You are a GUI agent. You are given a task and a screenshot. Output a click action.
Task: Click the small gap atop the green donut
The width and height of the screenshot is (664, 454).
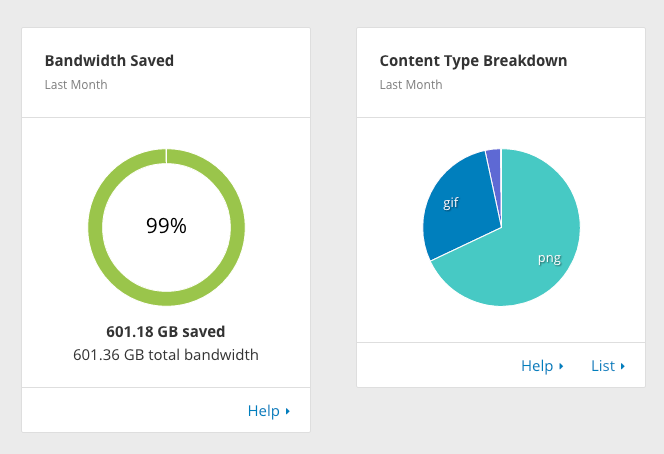166,155
